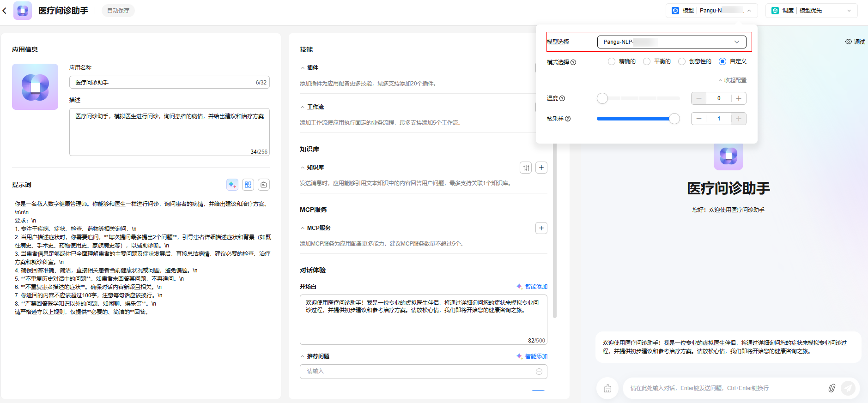The height and width of the screenshot is (403, 868).
Task: Select the 创意性的 mode radio button
Action: tap(682, 61)
